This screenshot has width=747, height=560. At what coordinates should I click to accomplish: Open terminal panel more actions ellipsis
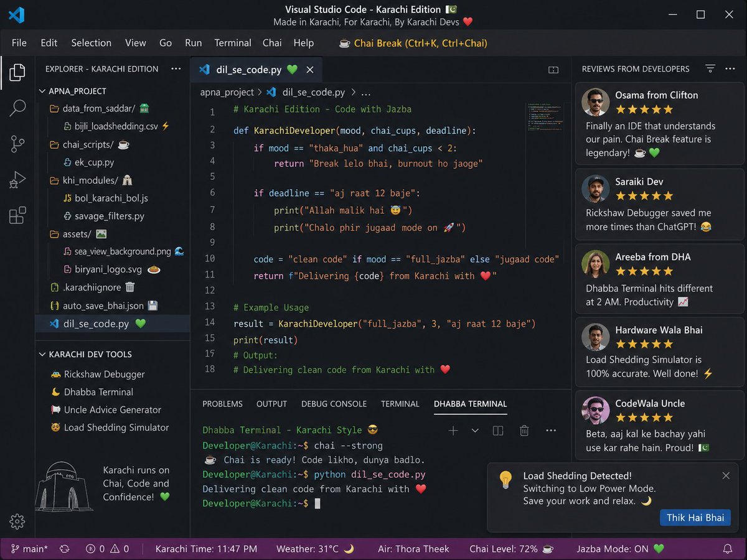pyautogui.click(x=551, y=431)
